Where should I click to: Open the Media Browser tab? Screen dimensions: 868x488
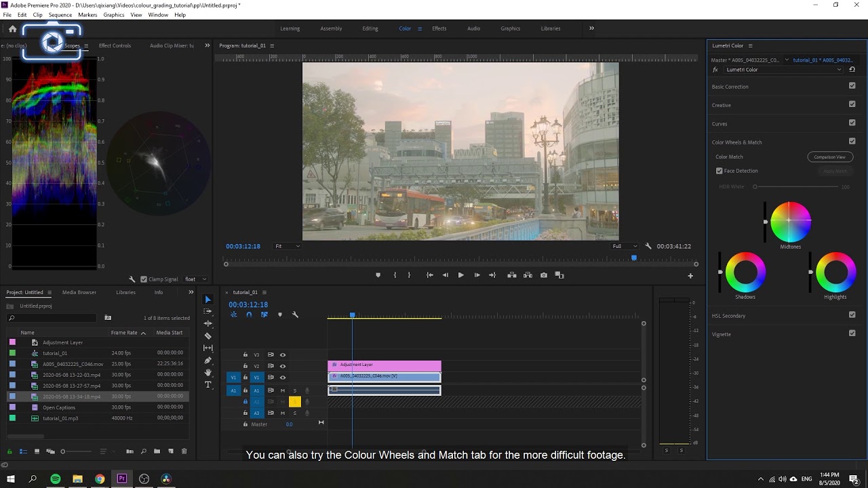point(79,292)
